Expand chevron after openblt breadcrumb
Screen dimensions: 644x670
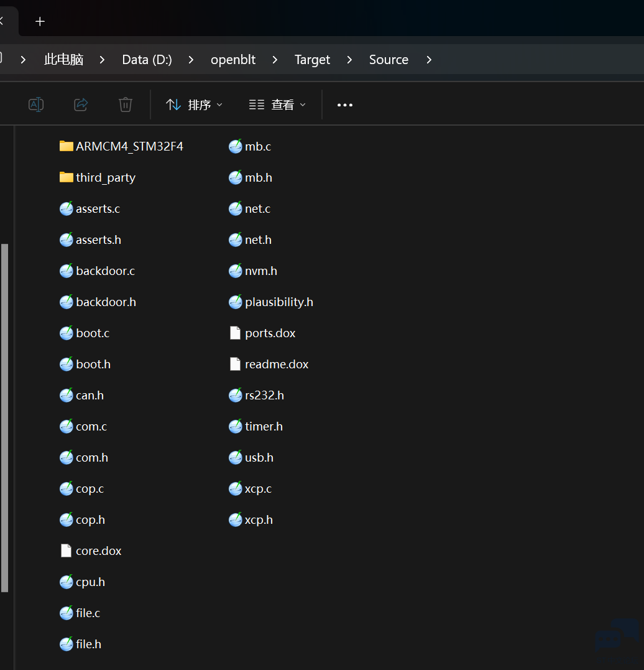[275, 60]
